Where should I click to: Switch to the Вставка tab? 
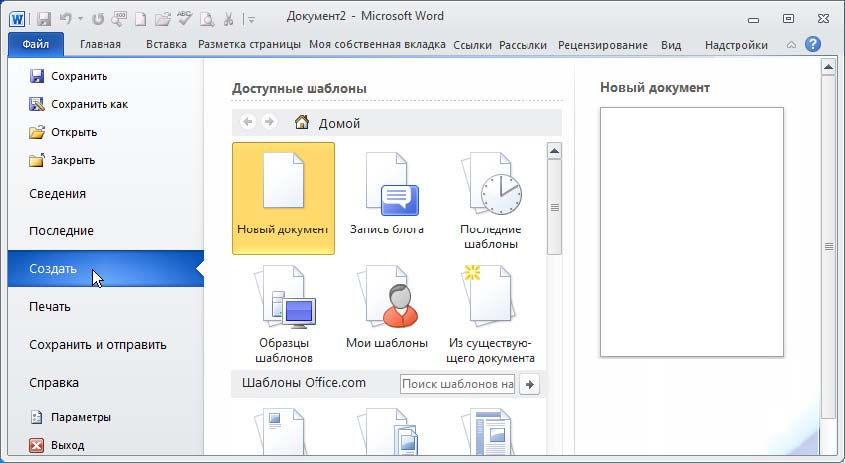click(166, 45)
